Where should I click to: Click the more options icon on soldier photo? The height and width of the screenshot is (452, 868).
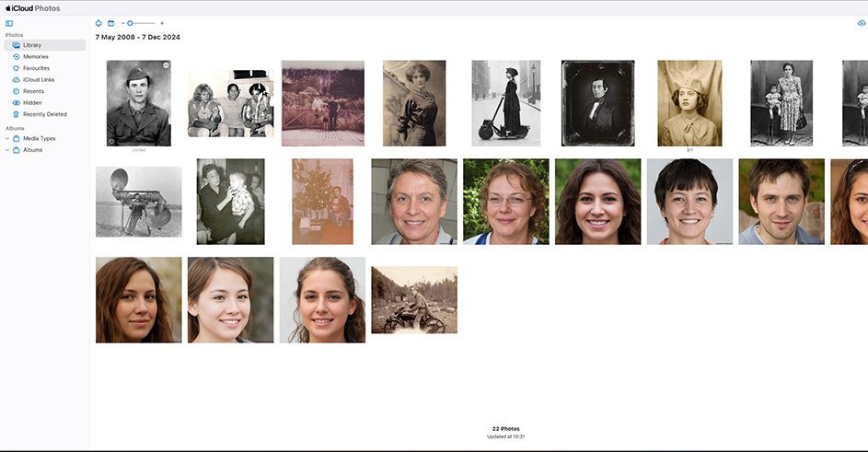[x=166, y=65]
